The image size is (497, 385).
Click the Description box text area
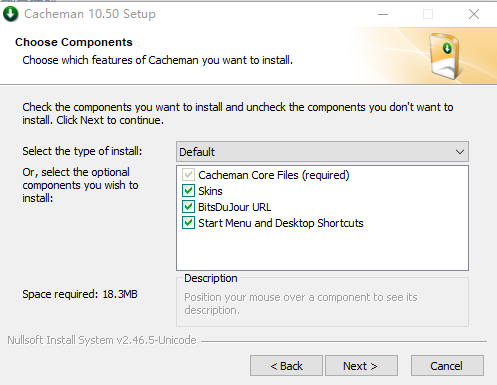(x=322, y=303)
